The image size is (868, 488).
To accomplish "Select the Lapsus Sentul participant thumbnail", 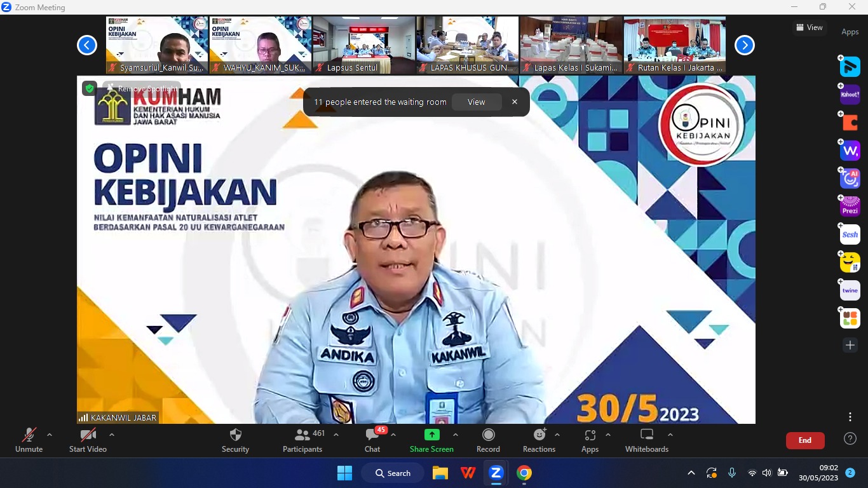I will pyautogui.click(x=364, y=44).
